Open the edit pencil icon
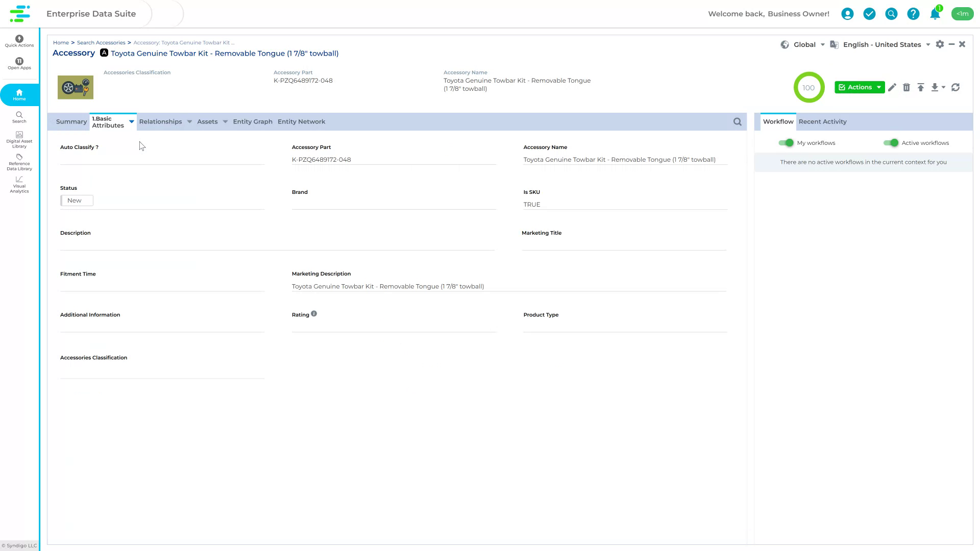This screenshot has height=551, width=980. coord(892,87)
